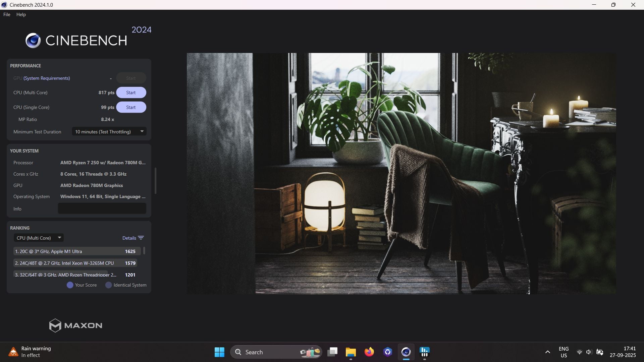Open Firefox from the taskbar

(369, 352)
